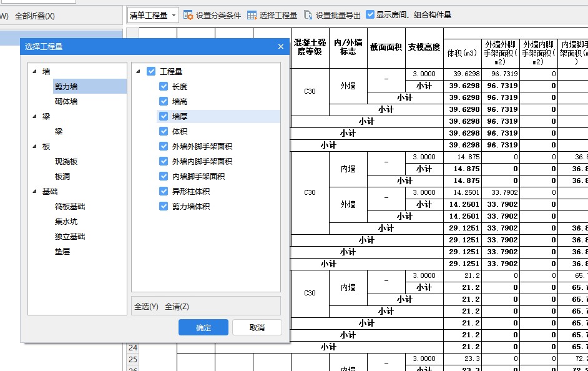
Task: Collapse the 工程量 tree node
Action: (x=139, y=71)
